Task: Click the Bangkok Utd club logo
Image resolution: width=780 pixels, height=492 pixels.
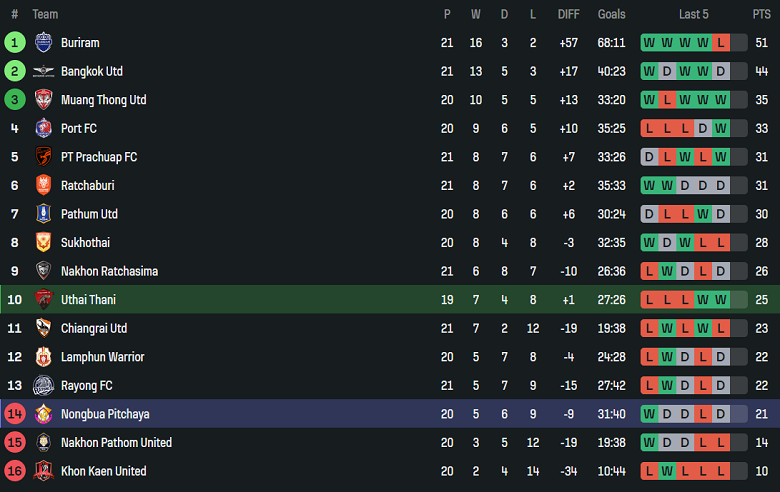Action: pyautogui.click(x=43, y=72)
